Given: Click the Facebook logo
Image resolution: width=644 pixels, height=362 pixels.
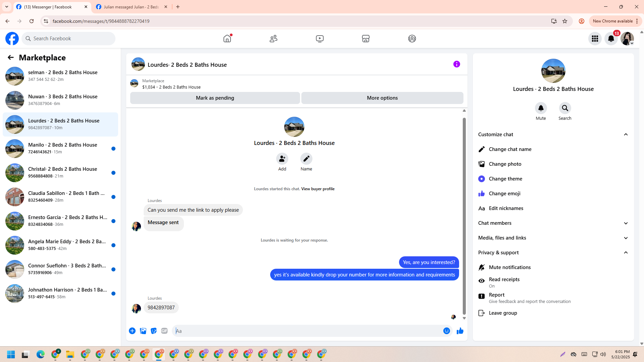Looking at the screenshot, I should [x=12, y=39].
